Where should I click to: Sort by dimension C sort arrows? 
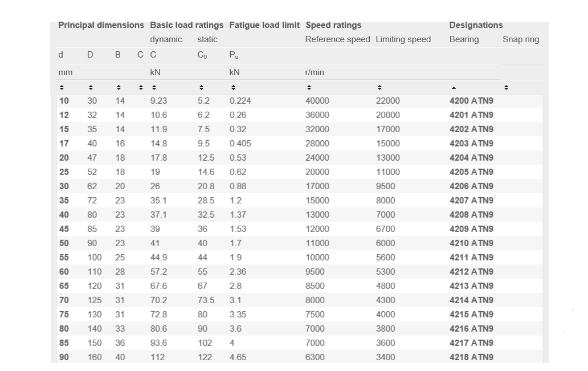pos(141,87)
